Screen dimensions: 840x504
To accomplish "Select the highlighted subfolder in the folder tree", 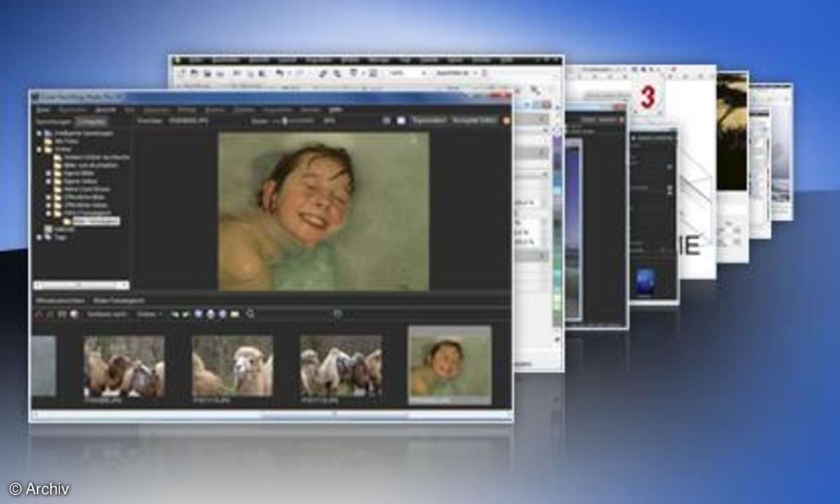I will coord(97,221).
